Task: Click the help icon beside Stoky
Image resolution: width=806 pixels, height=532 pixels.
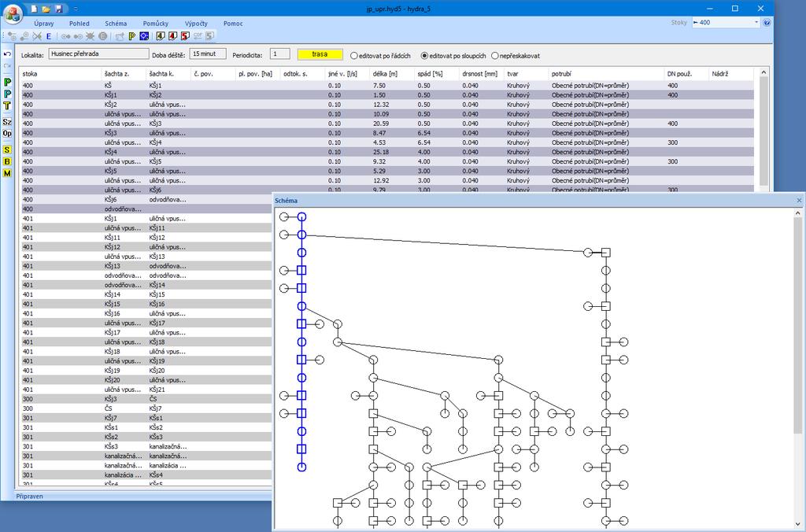Action: pyautogui.click(x=767, y=23)
